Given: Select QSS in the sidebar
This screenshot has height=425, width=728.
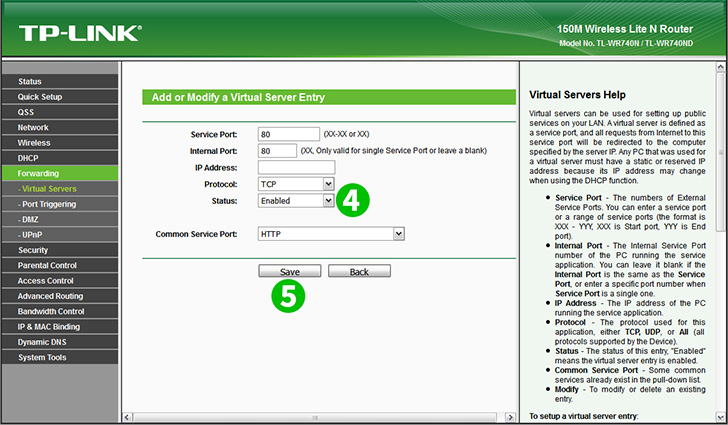Looking at the screenshot, I should [60, 112].
